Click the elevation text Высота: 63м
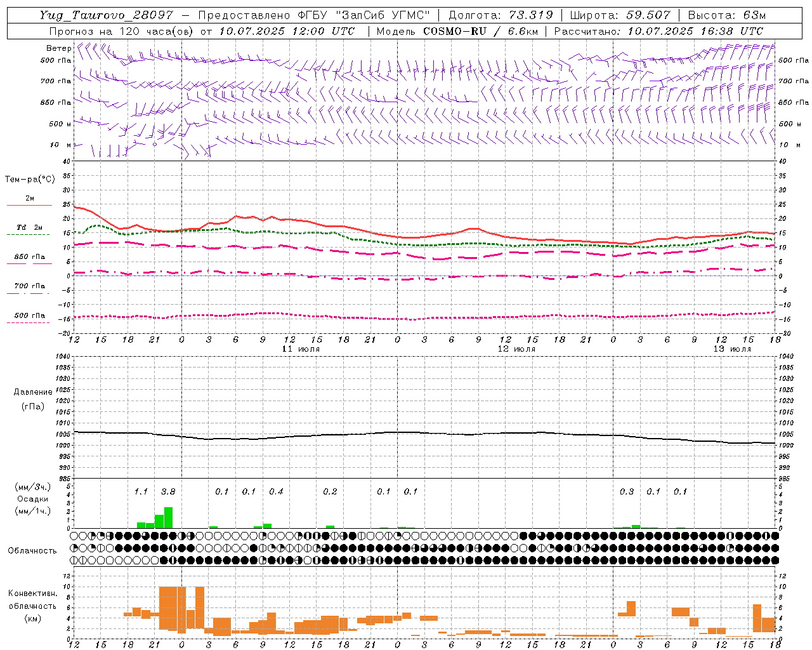The width and height of the screenshot is (812, 650). pyautogui.click(x=727, y=15)
